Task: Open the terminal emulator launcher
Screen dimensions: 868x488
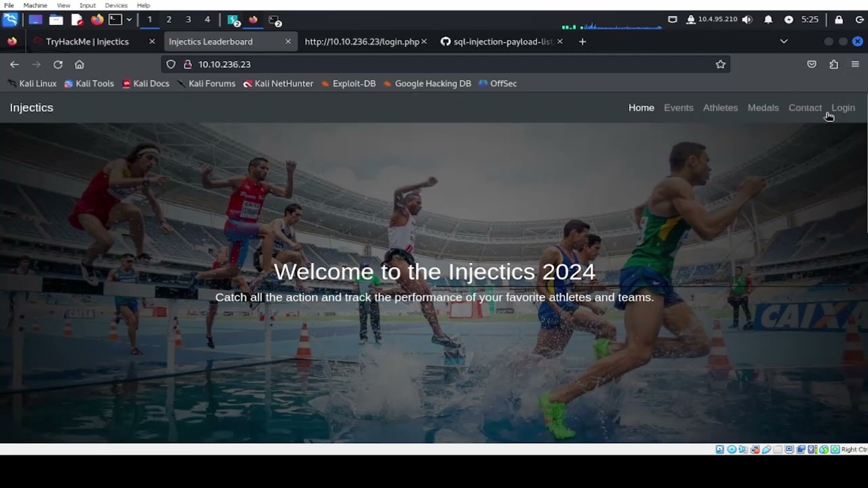Action: [x=116, y=20]
